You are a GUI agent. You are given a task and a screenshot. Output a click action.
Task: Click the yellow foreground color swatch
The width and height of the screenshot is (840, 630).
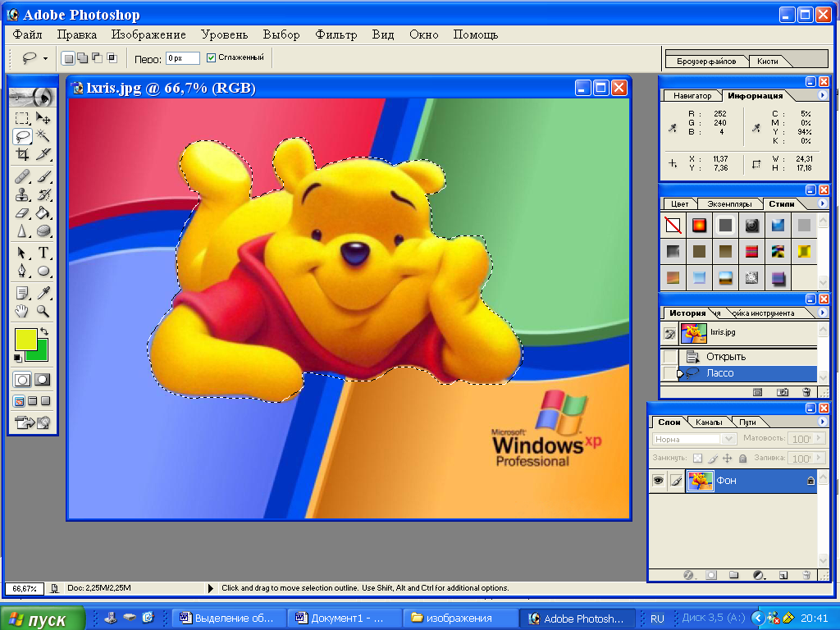coord(25,340)
